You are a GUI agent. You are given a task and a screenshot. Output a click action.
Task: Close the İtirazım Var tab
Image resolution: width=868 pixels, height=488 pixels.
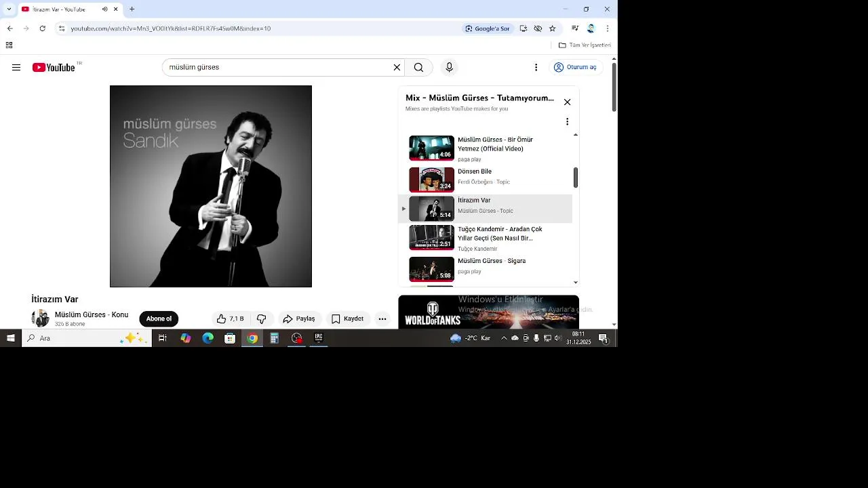click(x=116, y=9)
